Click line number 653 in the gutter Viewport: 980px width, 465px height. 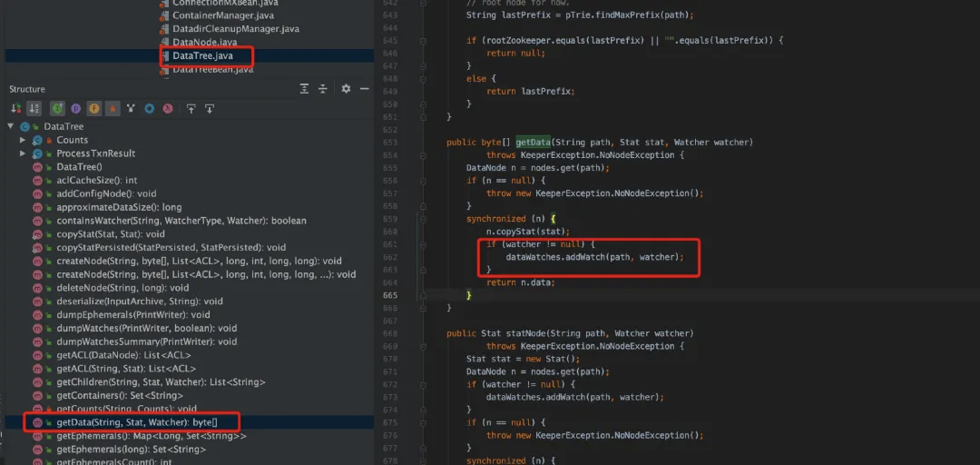[x=390, y=142]
